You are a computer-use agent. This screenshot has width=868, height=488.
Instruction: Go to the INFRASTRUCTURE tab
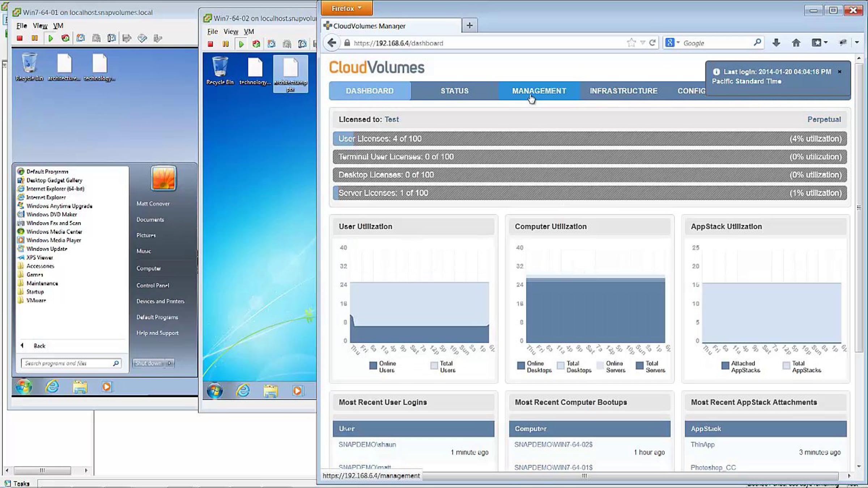click(624, 91)
